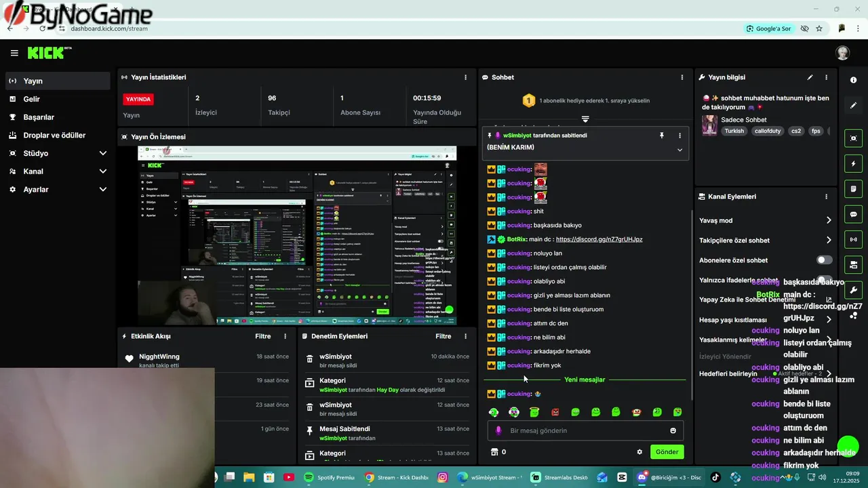The width and height of the screenshot is (868, 488).
Task: Insert the green headset emote
Action: (x=494, y=412)
